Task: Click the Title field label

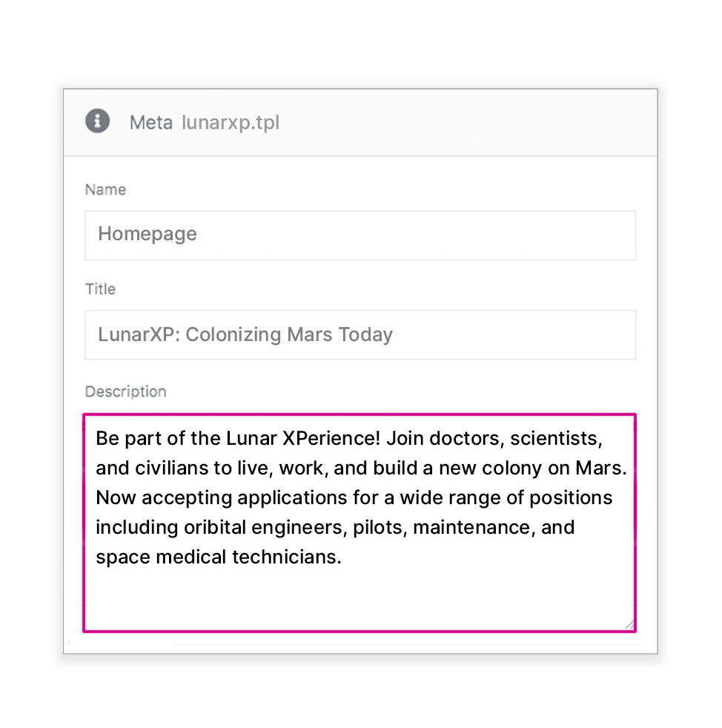Action: tap(100, 289)
